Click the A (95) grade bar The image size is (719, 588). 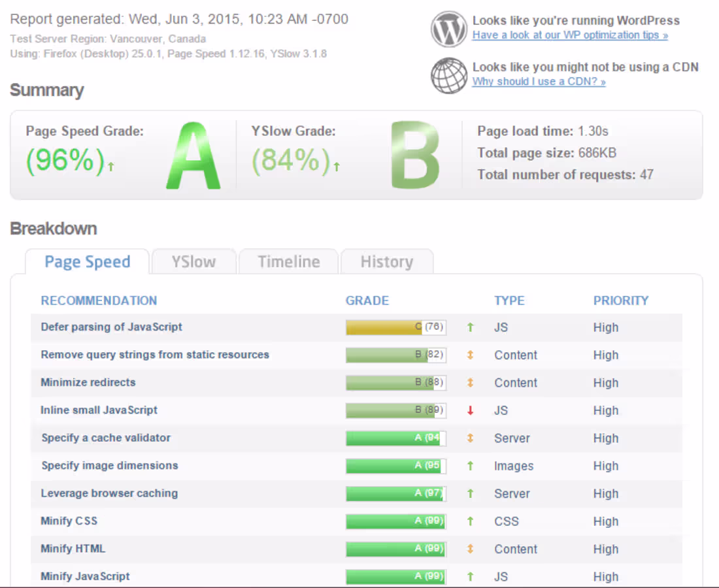pyautogui.click(x=396, y=466)
